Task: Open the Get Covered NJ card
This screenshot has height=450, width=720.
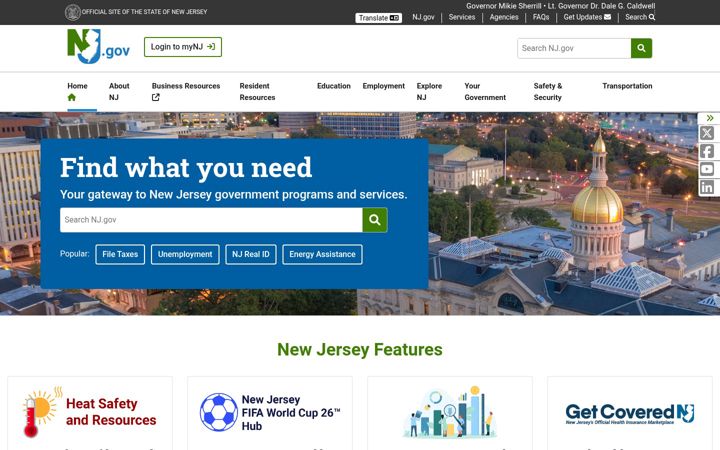Action: (x=630, y=413)
